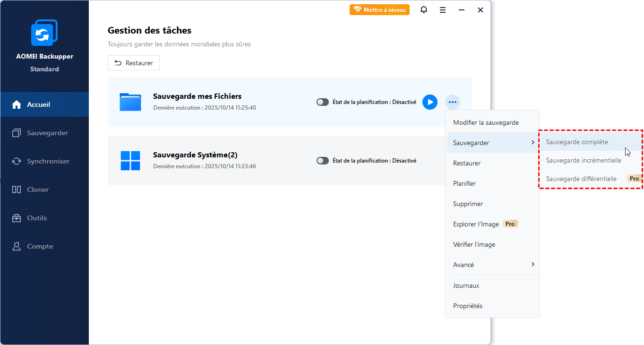Open the hamburger menu icon
This screenshot has height=345, width=644.
point(443,10)
